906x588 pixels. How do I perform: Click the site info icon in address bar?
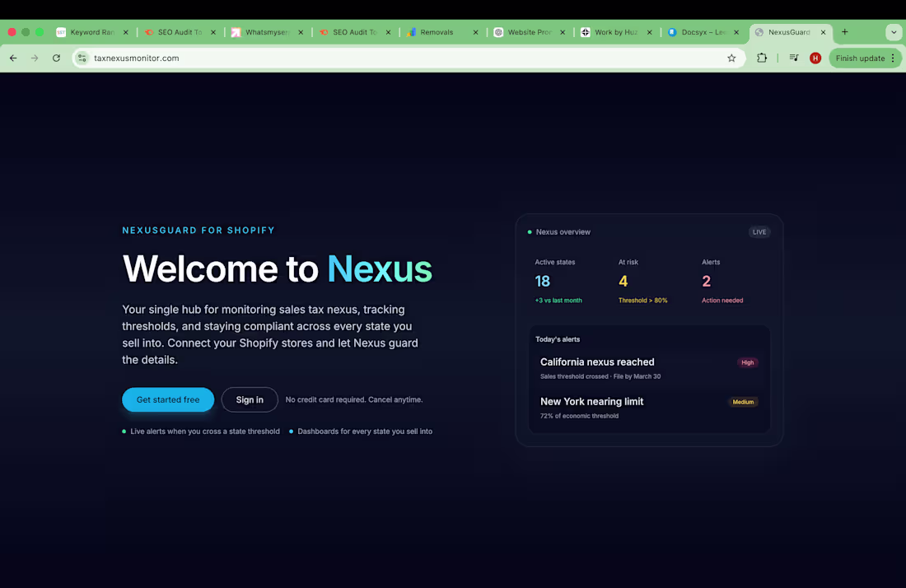pos(82,58)
